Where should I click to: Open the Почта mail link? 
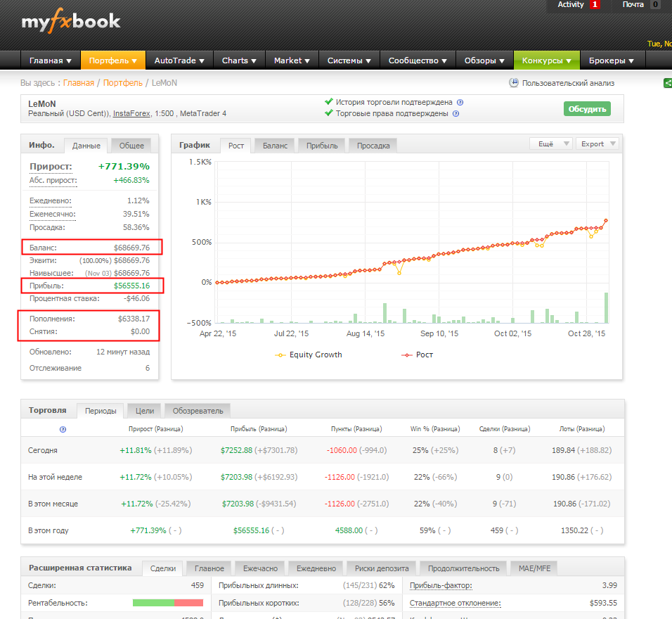pyautogui.click(x=633, y=4)
